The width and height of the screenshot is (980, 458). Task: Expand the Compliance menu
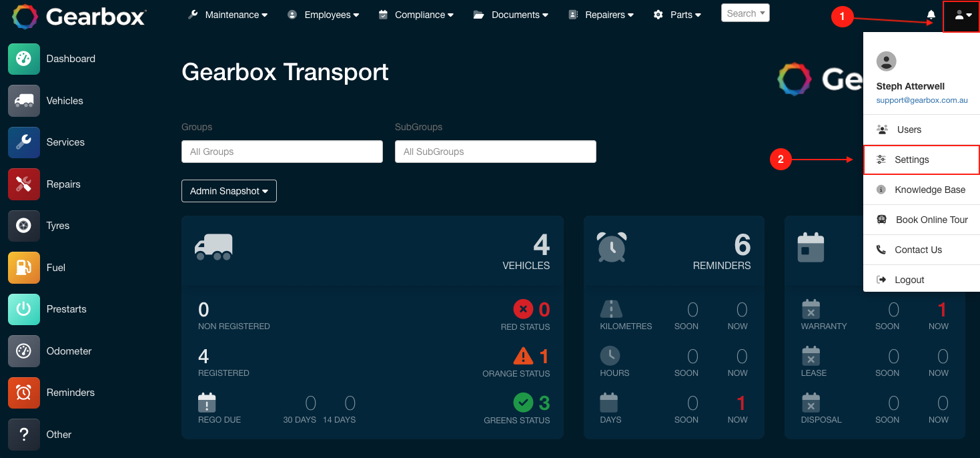416,15
